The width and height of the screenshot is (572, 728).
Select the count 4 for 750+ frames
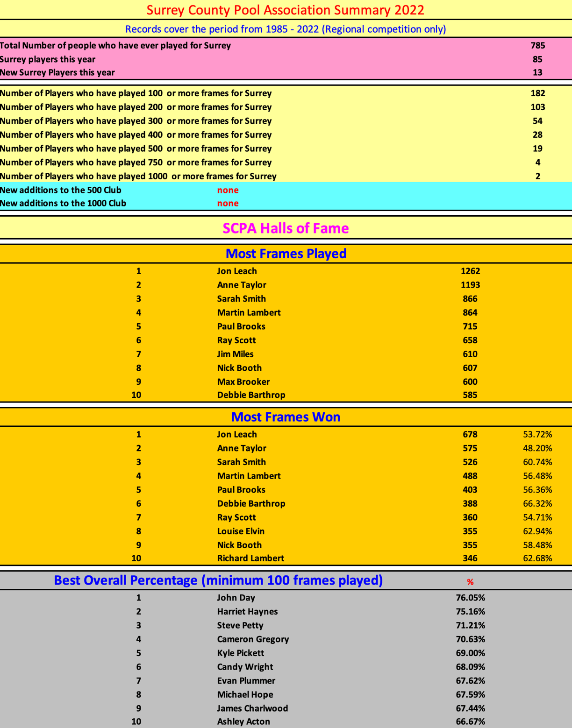538,163
